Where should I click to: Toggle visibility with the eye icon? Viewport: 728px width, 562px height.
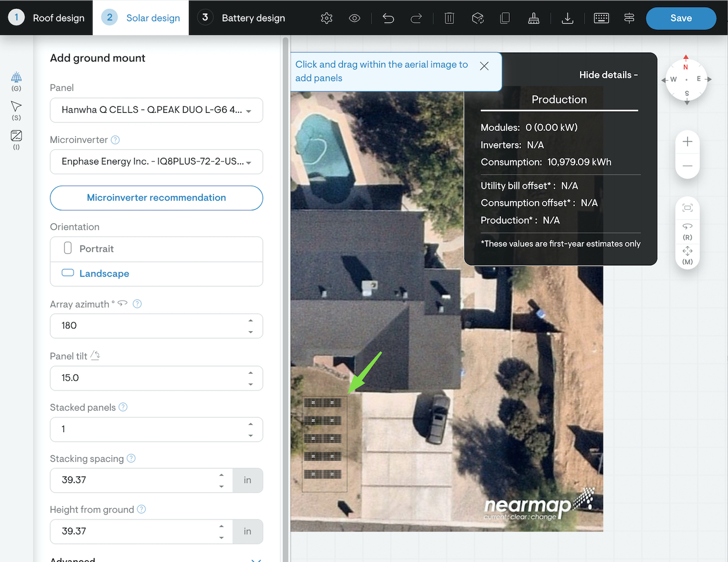[x=354, y=18]
